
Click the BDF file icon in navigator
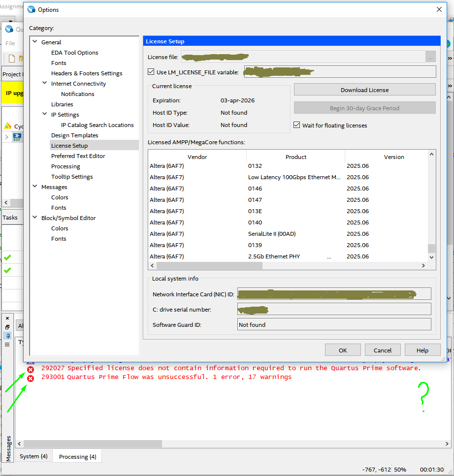(x=17, y=137)
